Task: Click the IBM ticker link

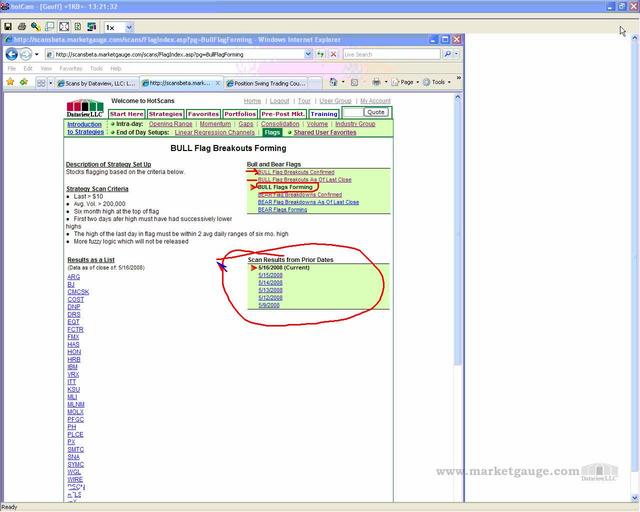Action: [x=72, y=367]
